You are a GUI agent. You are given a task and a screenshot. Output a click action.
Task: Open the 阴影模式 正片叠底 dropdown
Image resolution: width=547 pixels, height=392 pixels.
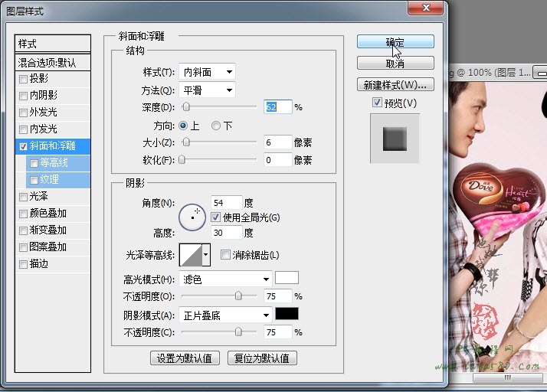225,315
